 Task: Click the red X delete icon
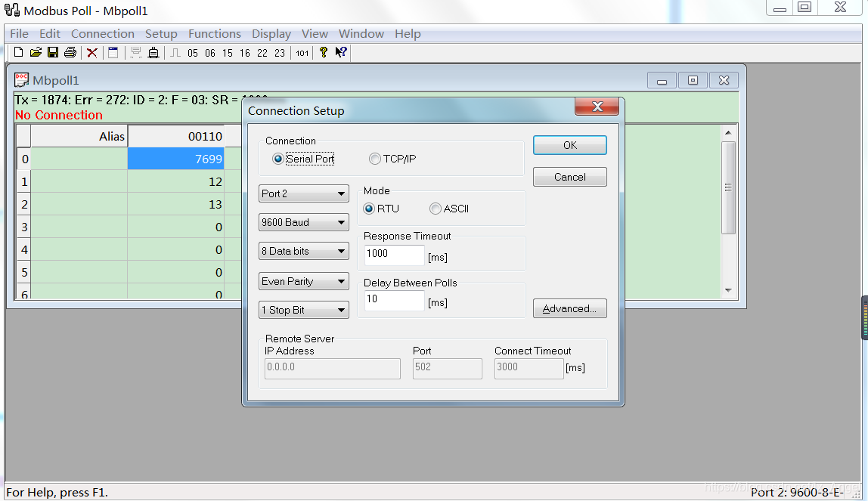pyautogui.click(x=92, y=53)
